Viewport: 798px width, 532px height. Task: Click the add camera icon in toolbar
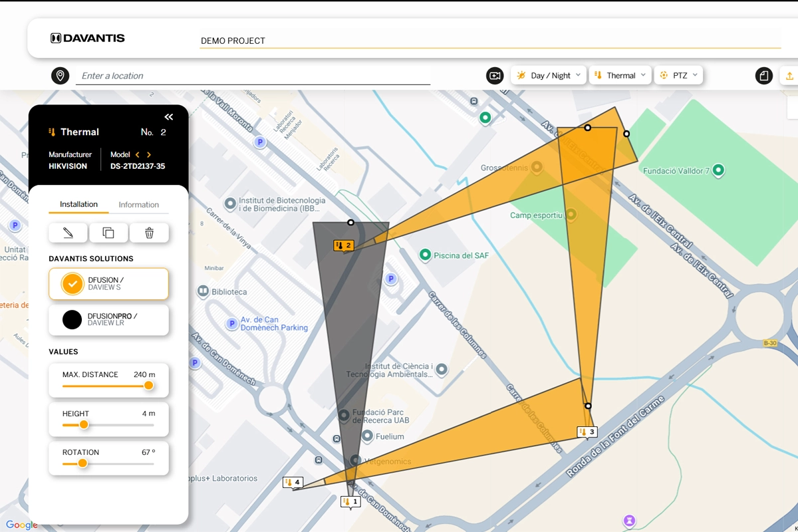pyautogui.click(x=494, y=75)
